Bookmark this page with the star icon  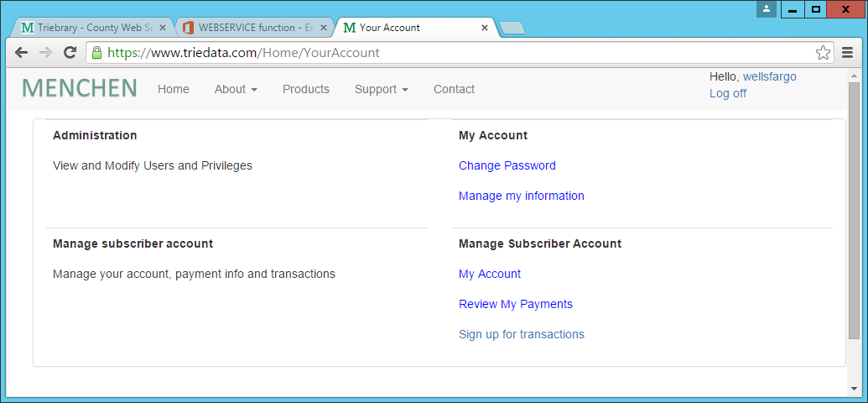coord(823,53)
